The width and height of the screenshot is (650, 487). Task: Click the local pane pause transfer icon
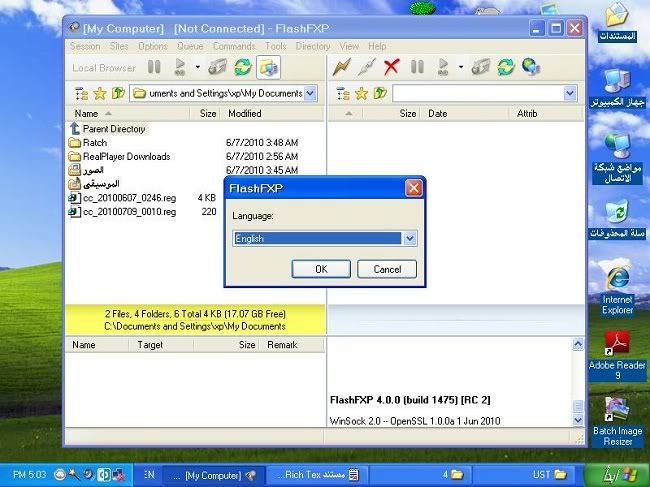click(154, 67)
